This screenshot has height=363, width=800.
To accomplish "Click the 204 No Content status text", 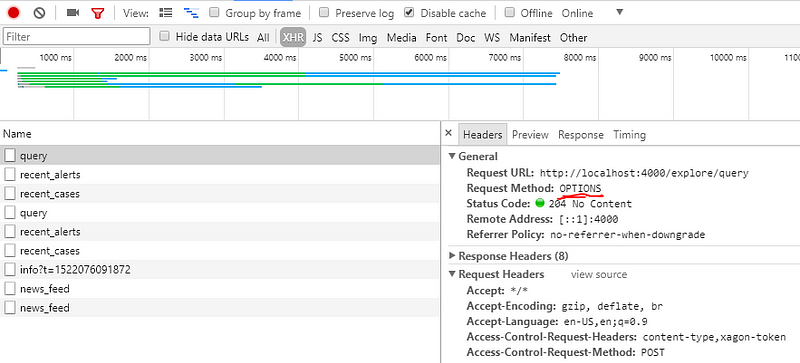I will coord(590,204).
